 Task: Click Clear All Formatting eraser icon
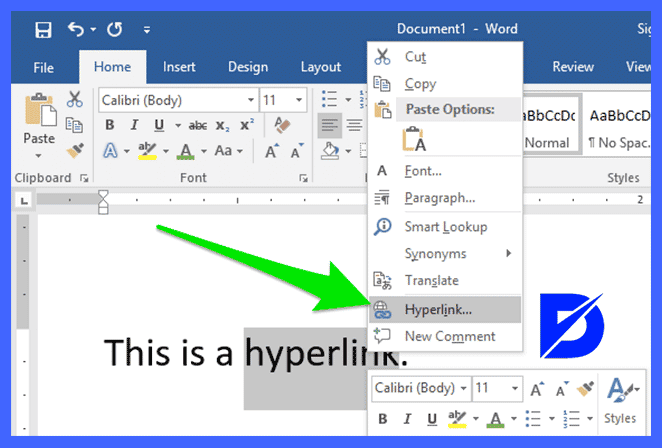[x=282, y=125]
